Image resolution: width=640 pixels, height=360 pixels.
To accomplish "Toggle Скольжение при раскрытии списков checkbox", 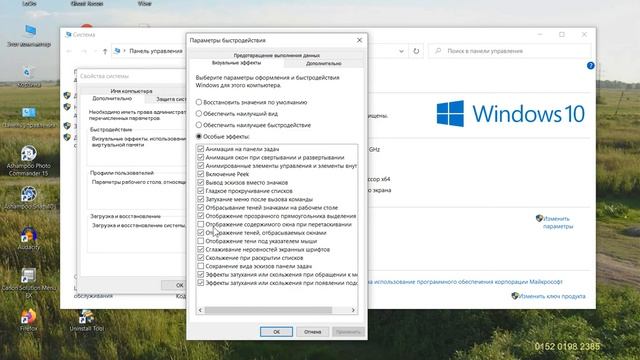I will click(200, 258).
